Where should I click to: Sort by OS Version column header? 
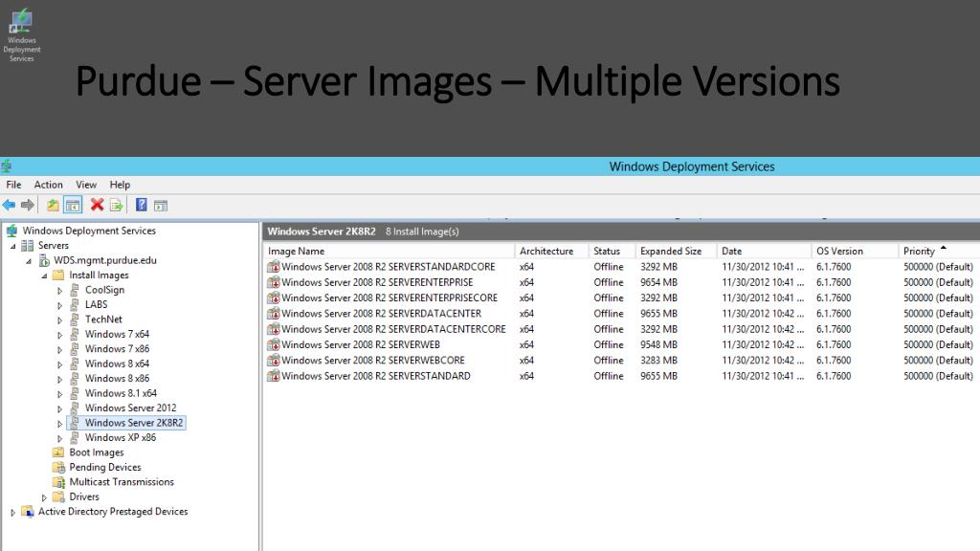pyautogui.click(x=855, y=252)
